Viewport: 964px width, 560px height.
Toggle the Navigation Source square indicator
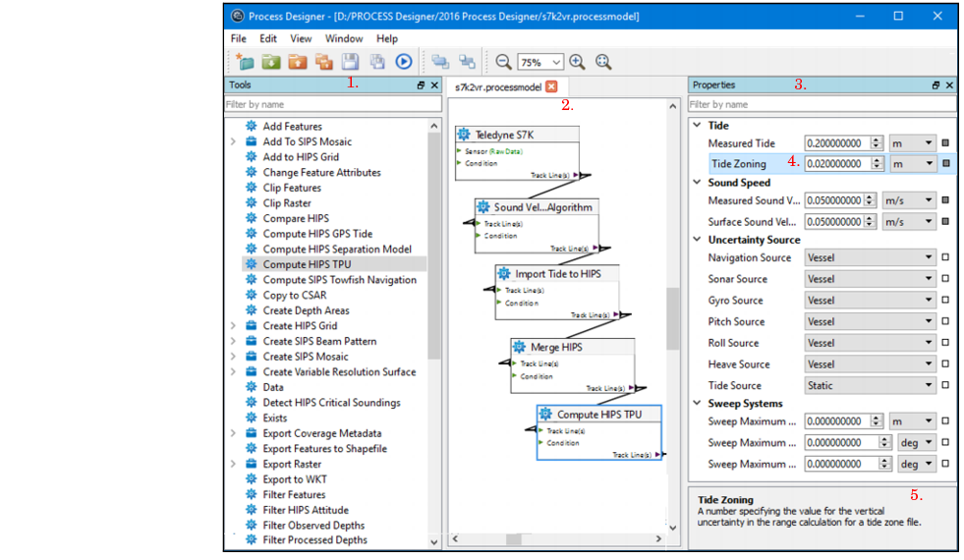click(945, 258)
